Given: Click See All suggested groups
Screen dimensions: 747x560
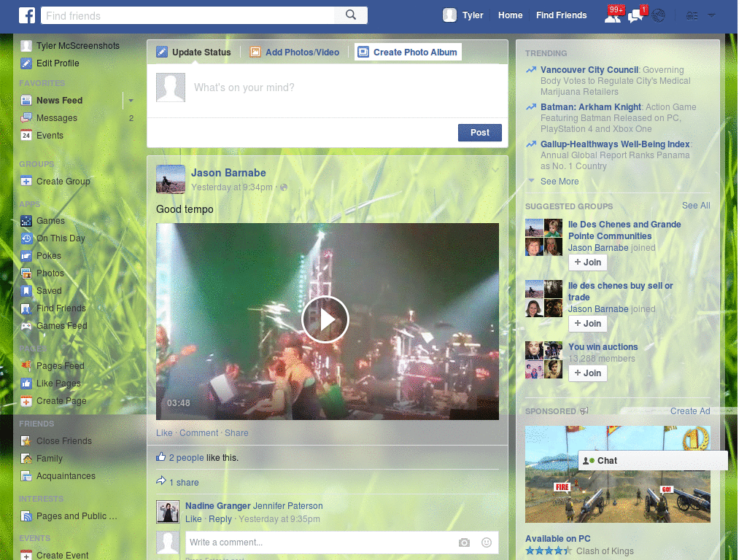Looking at the screenshot, I should point(696,205).
